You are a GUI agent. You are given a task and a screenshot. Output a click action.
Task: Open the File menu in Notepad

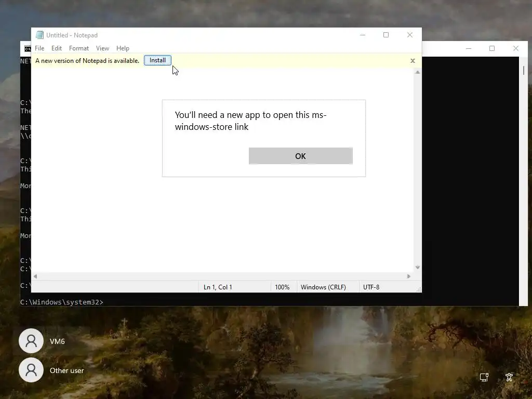[39, 48]
